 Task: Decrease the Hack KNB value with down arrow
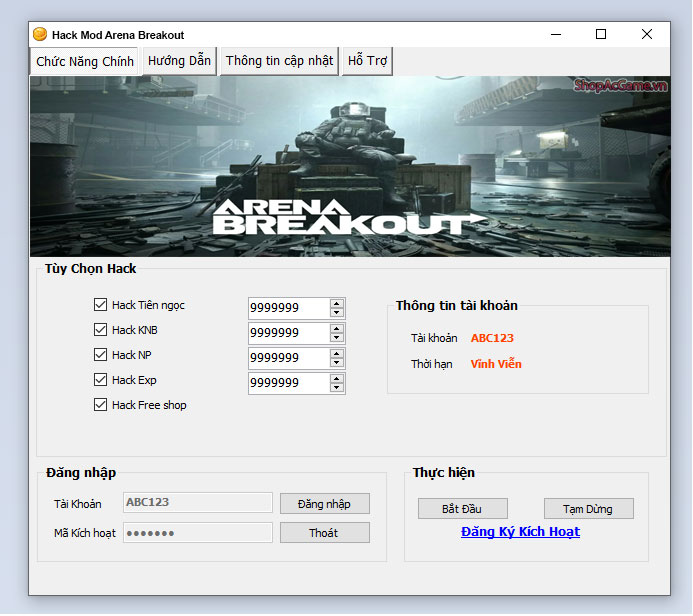(x=337, y=338)
